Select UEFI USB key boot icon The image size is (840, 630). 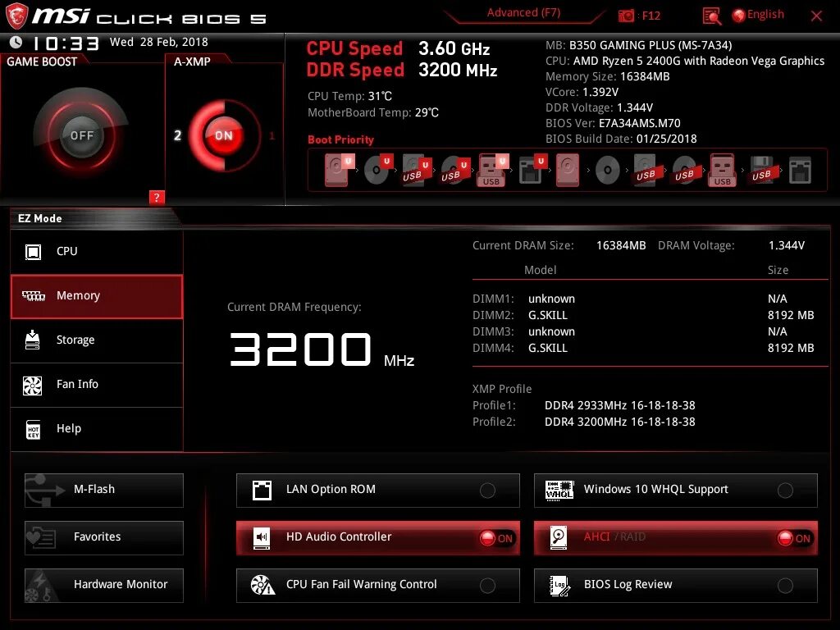(x=492, y=171)
